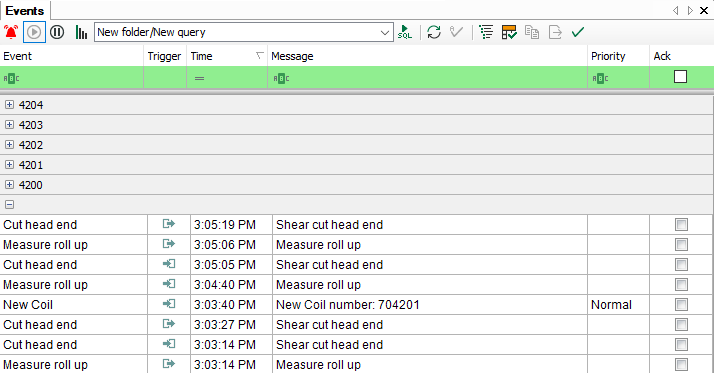The height and width of the screenshot is (373, 714).
Task: Sort by the Time column header
Action: tap(227, 56)
